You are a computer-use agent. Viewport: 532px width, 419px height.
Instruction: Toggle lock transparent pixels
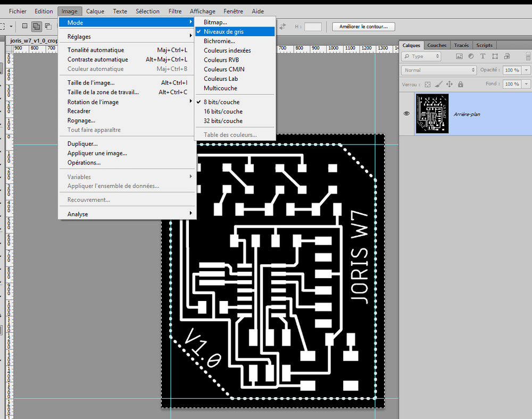428,85
